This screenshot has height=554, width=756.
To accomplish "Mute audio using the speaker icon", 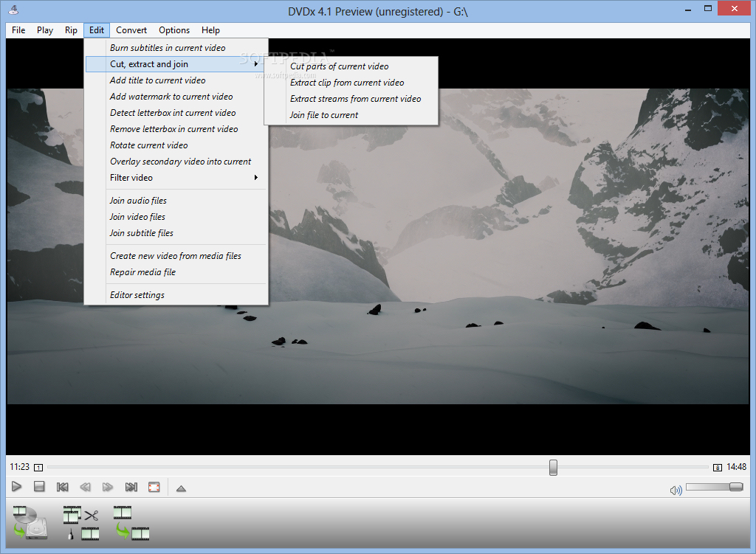I will click(x=675, y=489).
